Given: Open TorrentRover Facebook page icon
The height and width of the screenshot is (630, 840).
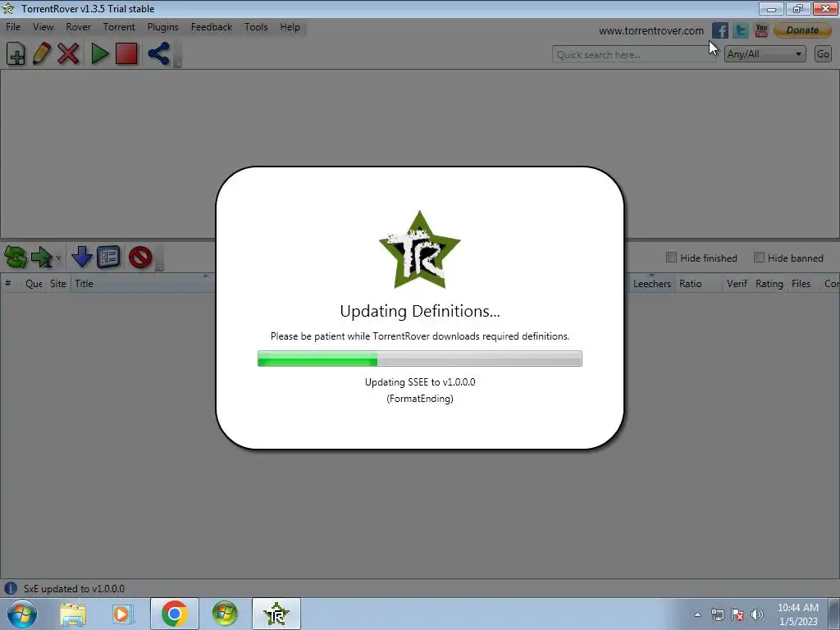Looking at the screenshot, I should click(720, 30).
